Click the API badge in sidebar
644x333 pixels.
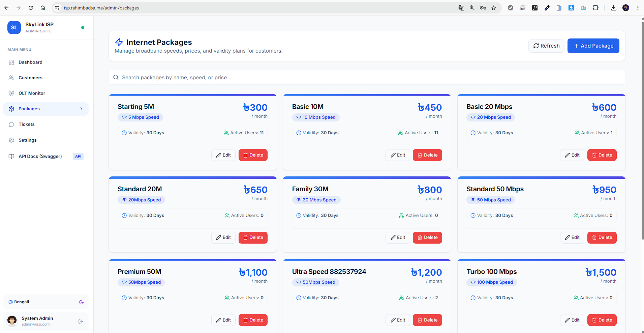point(78,157)
